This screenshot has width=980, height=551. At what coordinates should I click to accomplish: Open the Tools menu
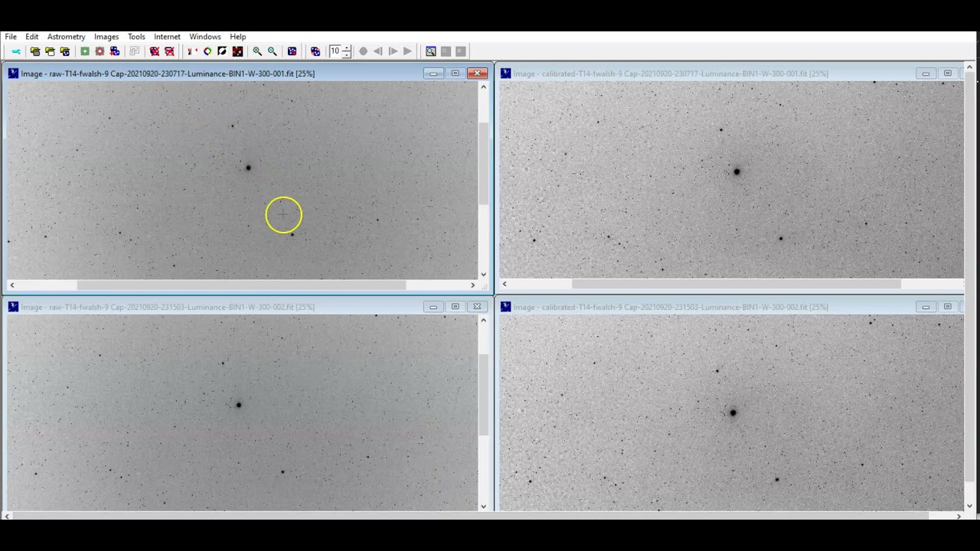[x=136, y=37]
